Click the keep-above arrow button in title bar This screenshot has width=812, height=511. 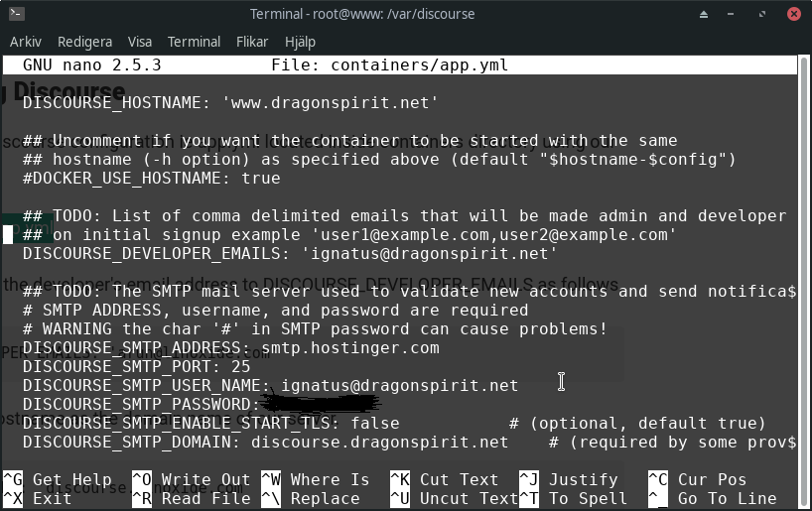point(703,15)
